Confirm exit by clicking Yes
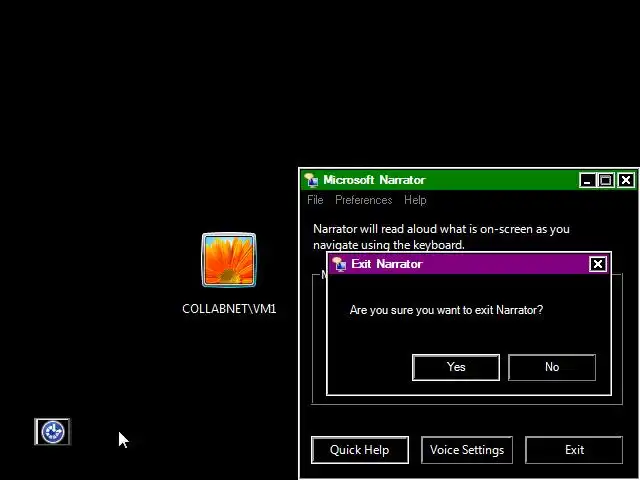 coord(456,367)
